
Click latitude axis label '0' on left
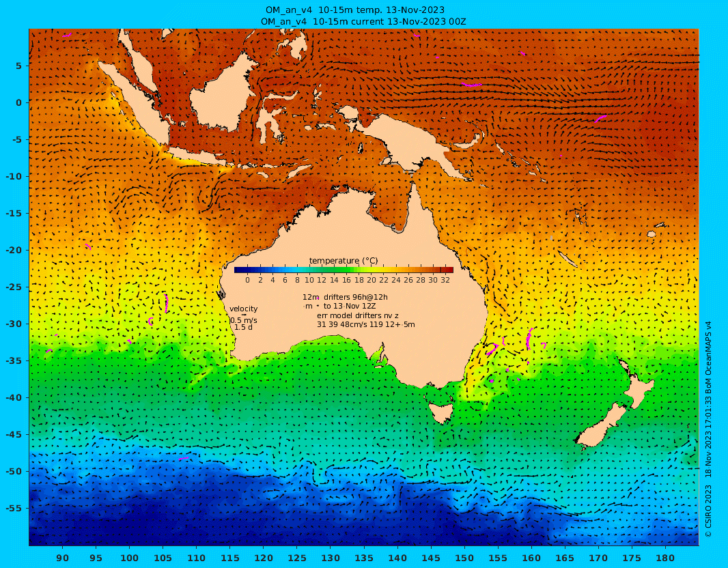[x=18, y=102]
